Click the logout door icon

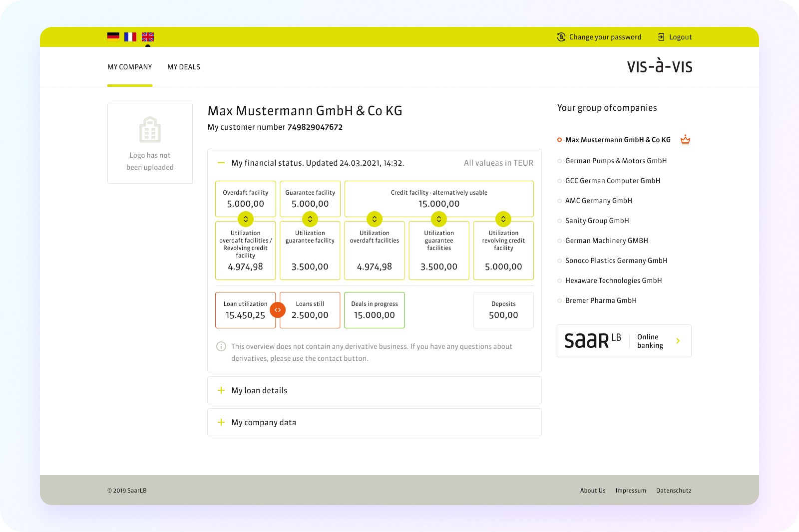tap(661, 37)
